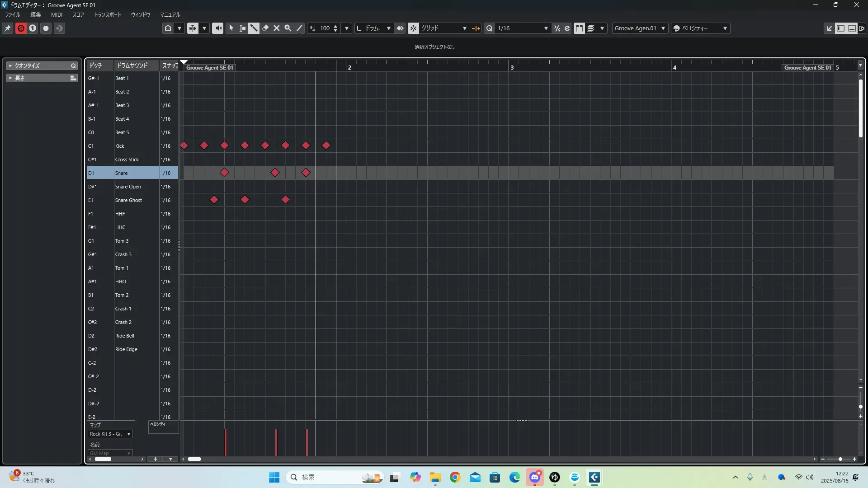The image size is (868, 488).
Task: Select the Snare drum sound row
Action: pos(121,173)
